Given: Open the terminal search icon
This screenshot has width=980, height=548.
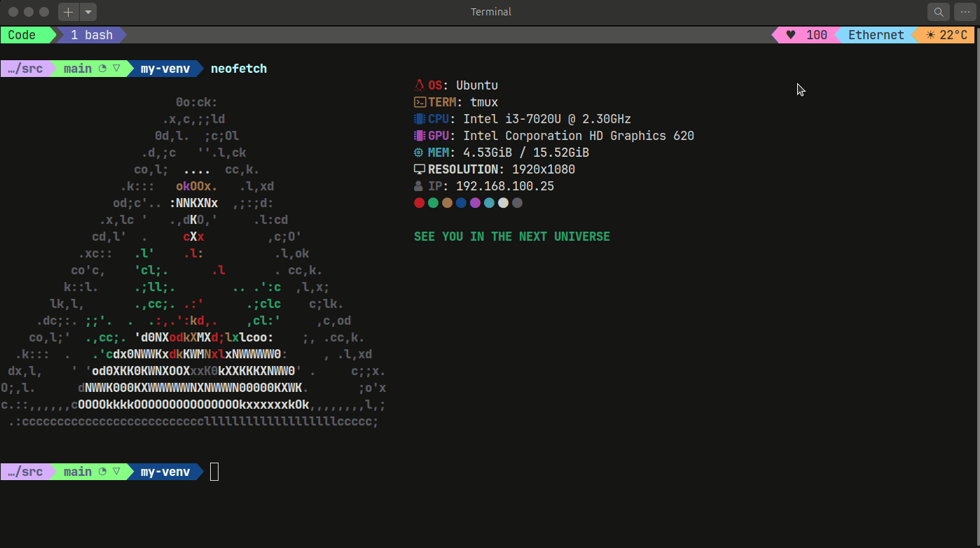Looking at the screenshot, I should click(x=938, y=12).
